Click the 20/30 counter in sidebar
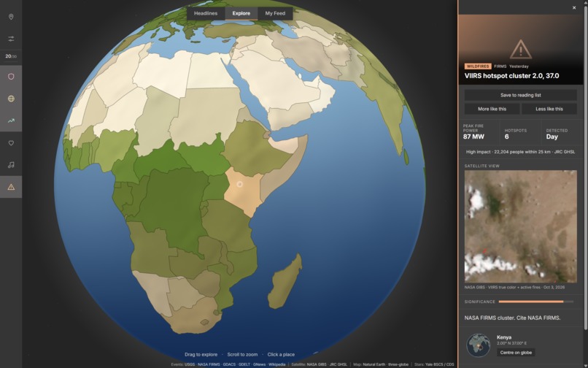588x368 pixels. tap(11, 56)
